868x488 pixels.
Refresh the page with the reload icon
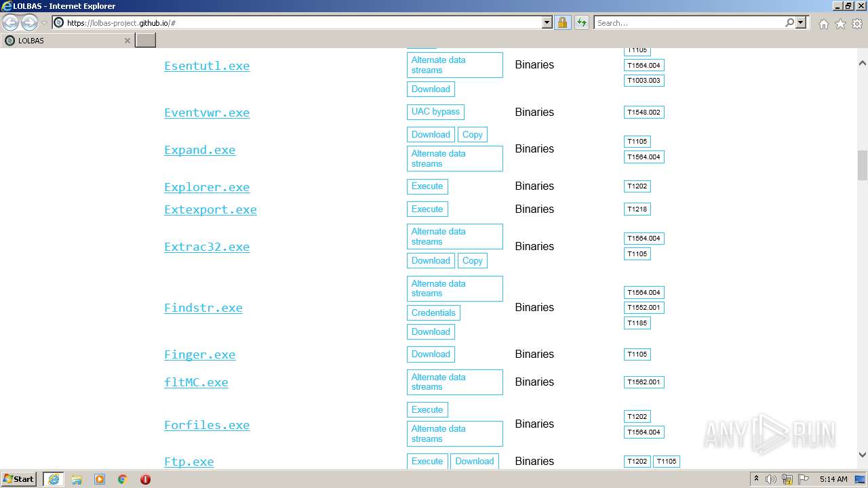coord(581,22)
